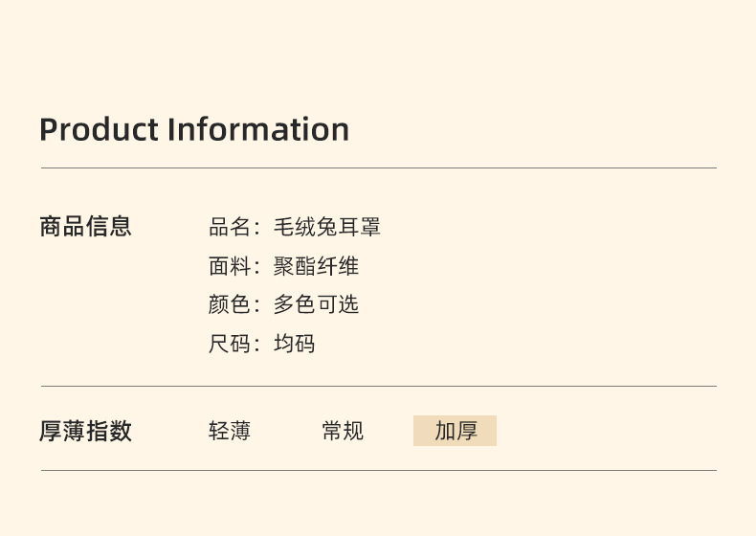Open the 多色可选 color options text
The height and width of the screenshot is (536, 756).
pos(316,305)
